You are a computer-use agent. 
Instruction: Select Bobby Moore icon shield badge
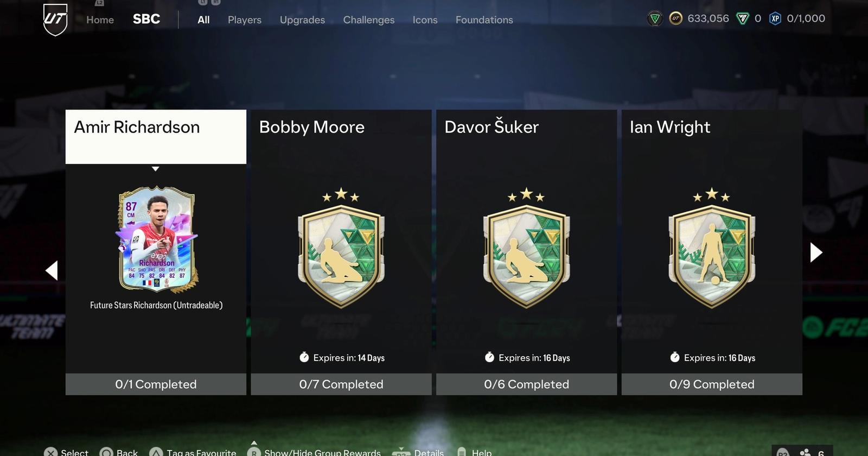341,248
